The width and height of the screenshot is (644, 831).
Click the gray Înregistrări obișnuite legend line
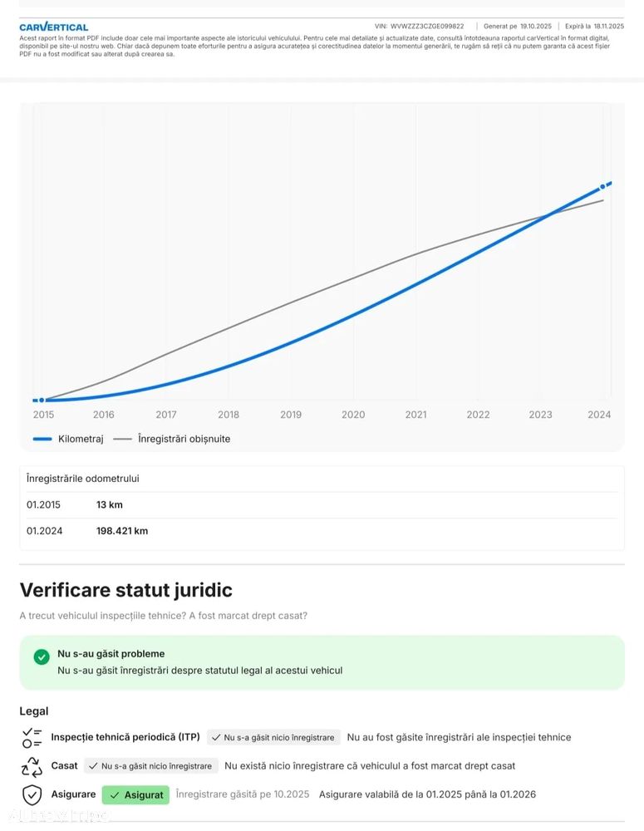pyautogui.click(x=122, y=439)
